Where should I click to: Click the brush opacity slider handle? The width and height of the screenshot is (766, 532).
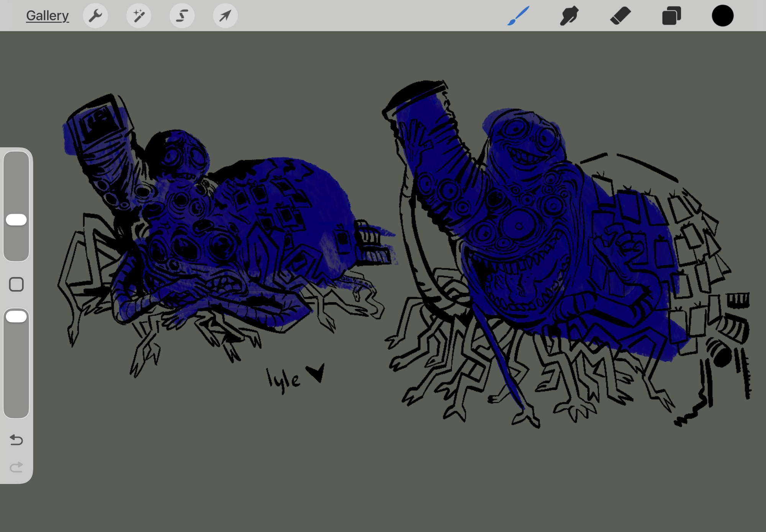[16, 316]
